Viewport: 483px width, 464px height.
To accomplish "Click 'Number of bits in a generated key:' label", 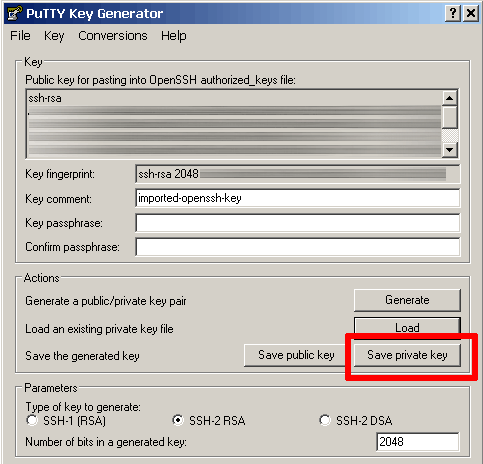I will tap(106, 442).
